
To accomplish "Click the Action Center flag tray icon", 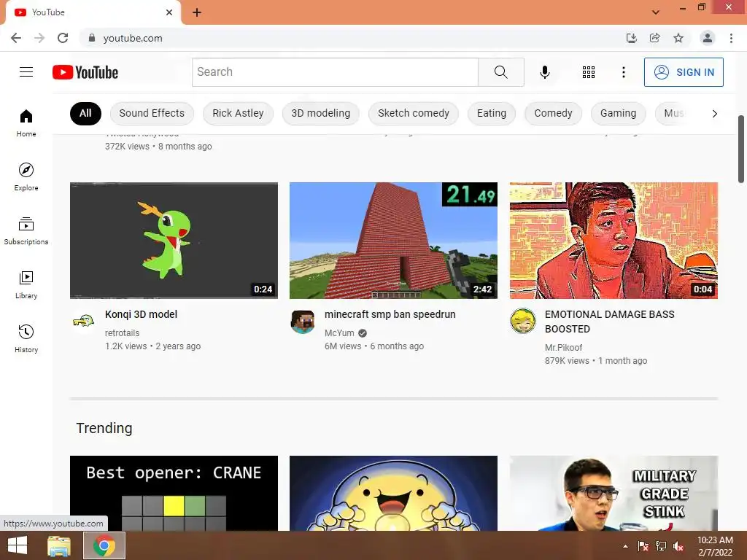I will [643, 546].
